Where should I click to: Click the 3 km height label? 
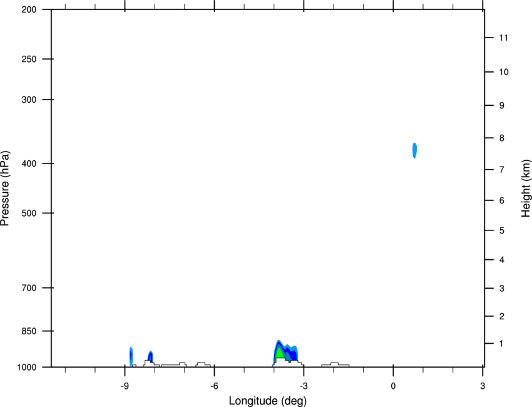tap(502, 289)
